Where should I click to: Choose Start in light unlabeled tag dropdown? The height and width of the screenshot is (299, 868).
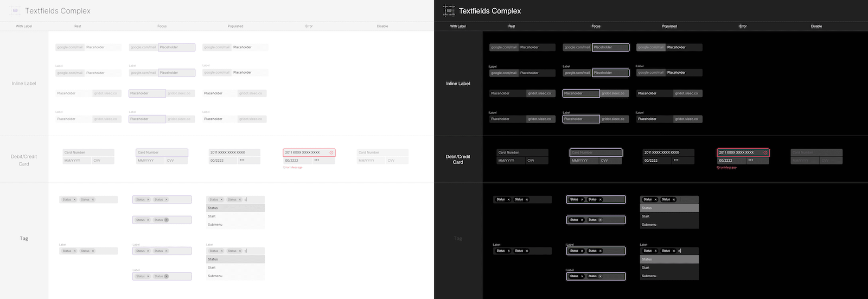click(x=235, y=216)
